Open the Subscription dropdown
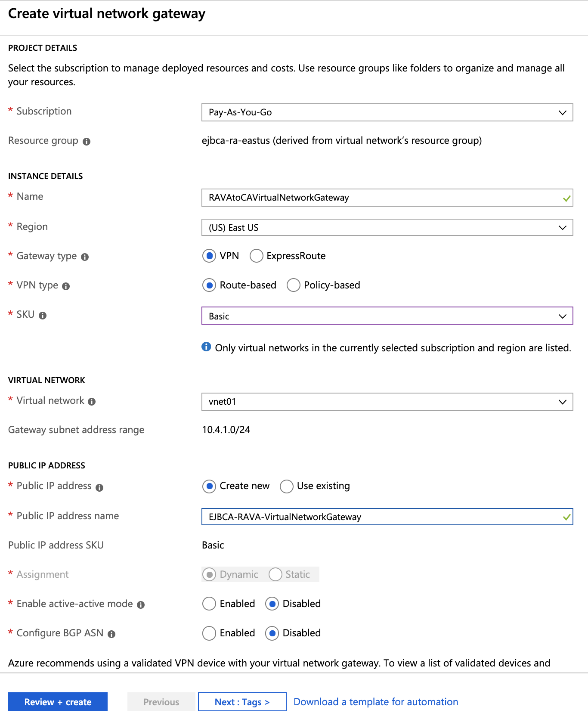 click(x=387, y=112)
